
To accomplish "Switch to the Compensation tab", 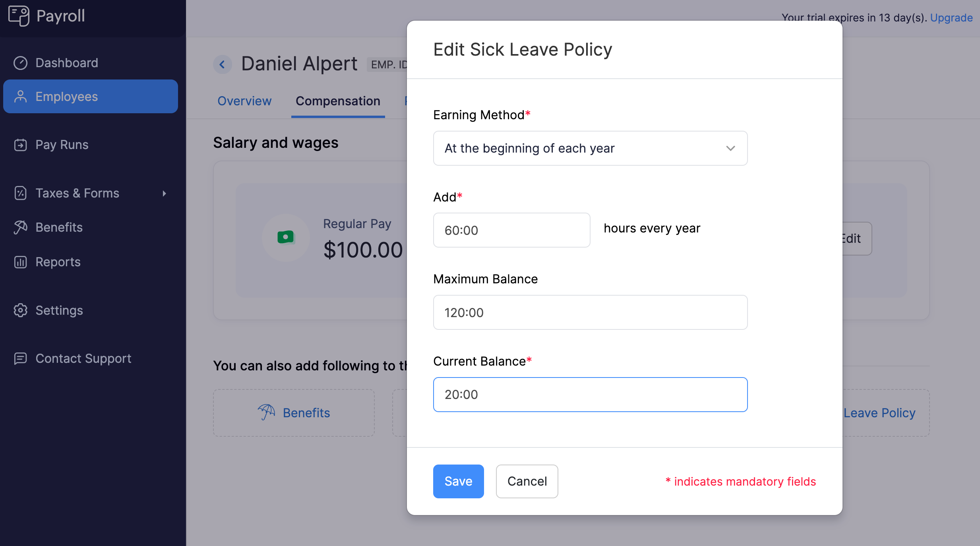I will [338, 101].
